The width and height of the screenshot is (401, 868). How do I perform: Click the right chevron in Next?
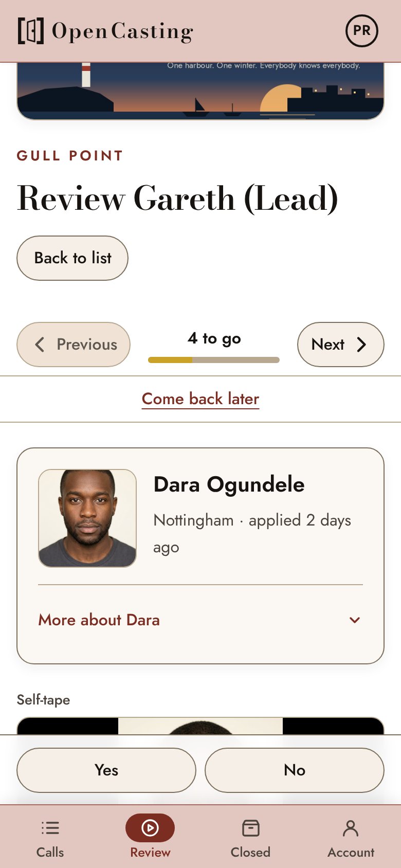362,345
